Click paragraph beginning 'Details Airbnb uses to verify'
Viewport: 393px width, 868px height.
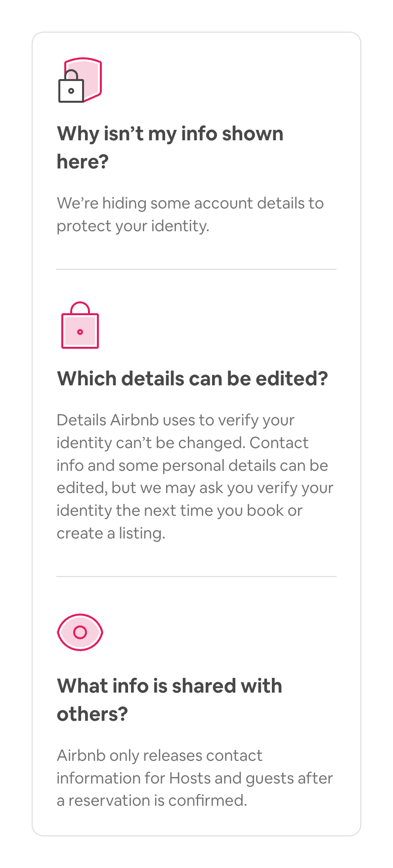(x=195, y=476)
